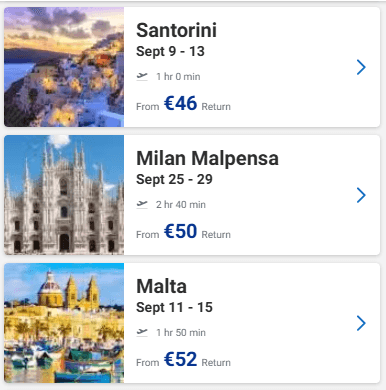Select the Milan cathedral photo
Screen dimensions: 386x390
click(x=64, y=195)
